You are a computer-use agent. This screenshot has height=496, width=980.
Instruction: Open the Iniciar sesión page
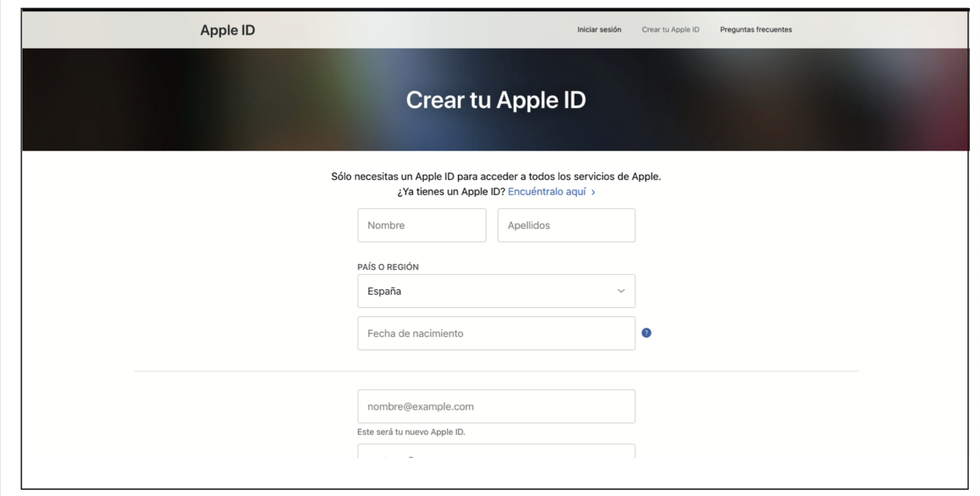(599, 30)
